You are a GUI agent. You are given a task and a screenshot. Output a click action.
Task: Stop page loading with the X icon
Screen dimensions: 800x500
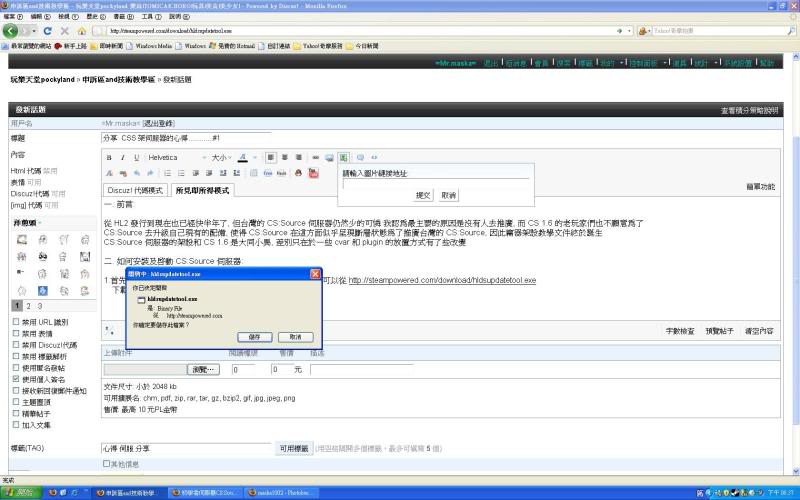click(x=65, y=31)
